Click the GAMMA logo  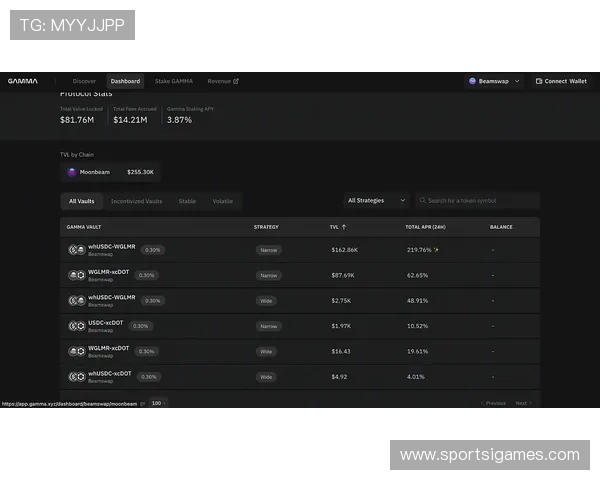click(x=23, y=81)
